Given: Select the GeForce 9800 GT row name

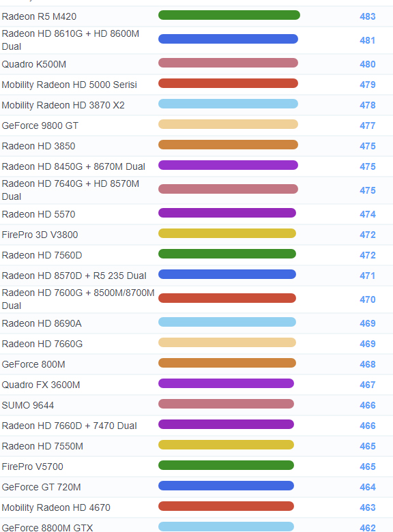Looking at the screenshot, I should (x=40, y=125).
